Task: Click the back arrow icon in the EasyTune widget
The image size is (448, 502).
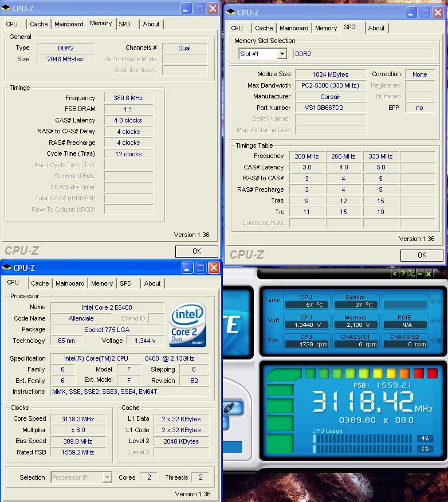Action: tap(395, 274)
